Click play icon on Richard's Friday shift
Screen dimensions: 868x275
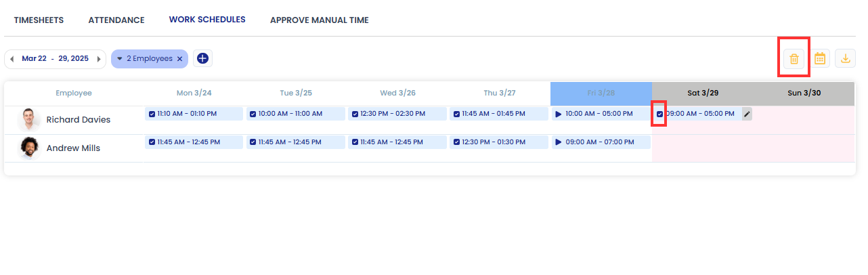tap(559, 114)
